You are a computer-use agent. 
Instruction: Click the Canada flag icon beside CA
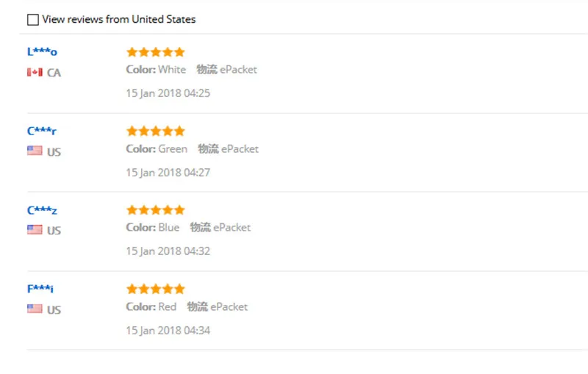point(35,73)
